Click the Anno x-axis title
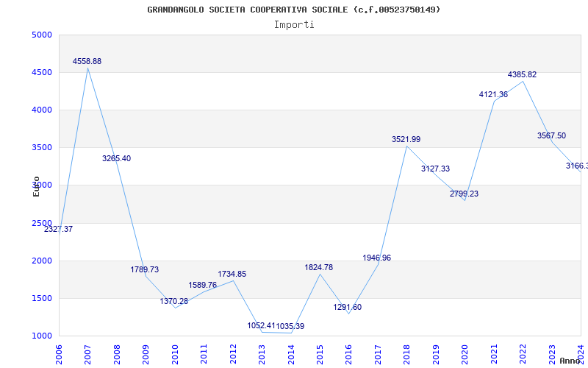This screenshot has width=588, height=368. point(570,361)
